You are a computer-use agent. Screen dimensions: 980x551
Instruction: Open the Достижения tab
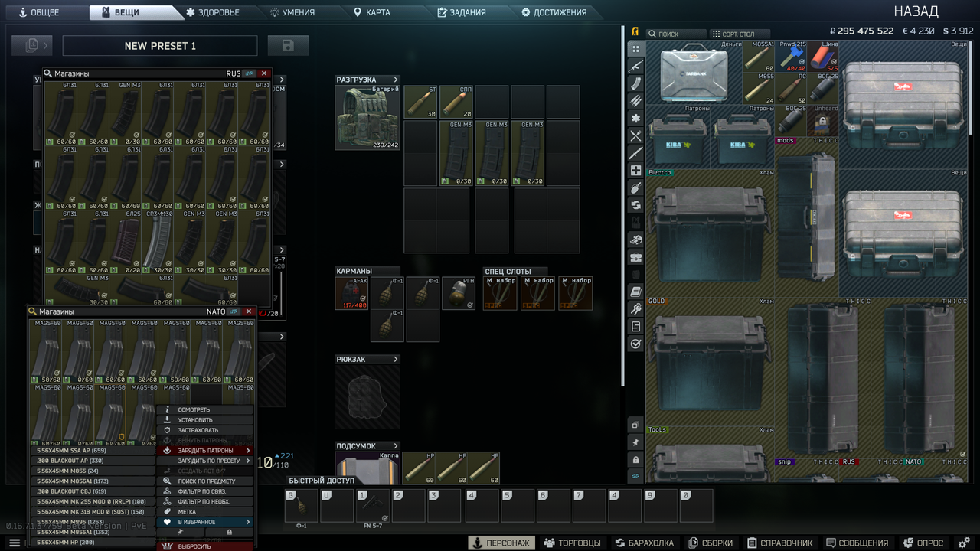(x=554, y=12)
